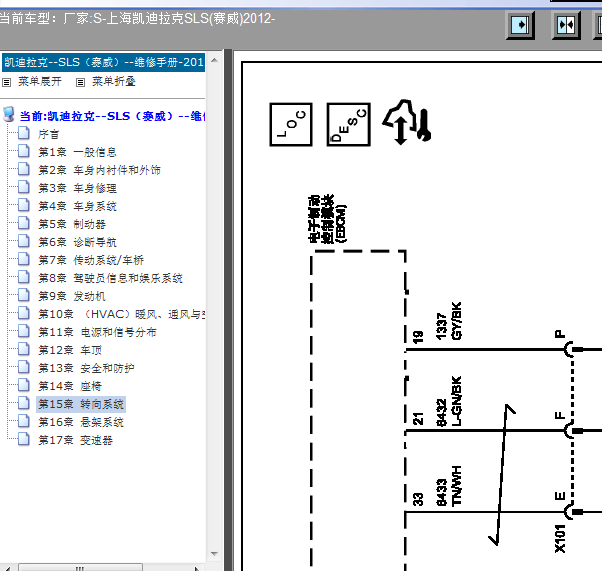The height and width of the screenshot is (571, 602).
Task: Select 第15章 转向系统
Action: coord(81,404)
